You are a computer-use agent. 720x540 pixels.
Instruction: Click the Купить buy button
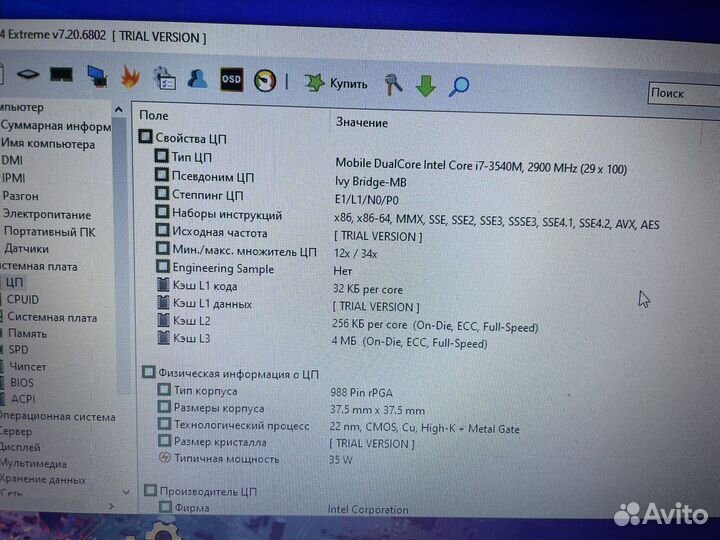tap(337, 84)
